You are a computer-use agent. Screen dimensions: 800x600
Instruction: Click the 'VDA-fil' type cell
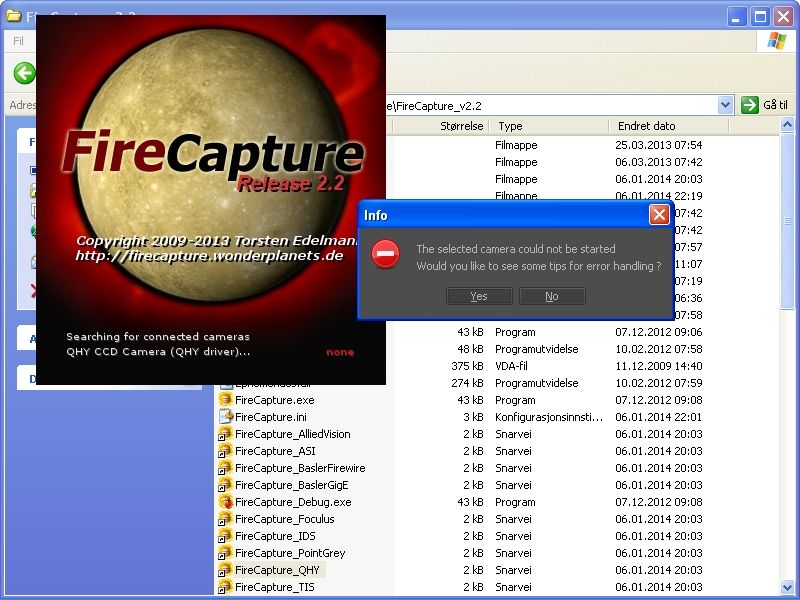point(511,366)
